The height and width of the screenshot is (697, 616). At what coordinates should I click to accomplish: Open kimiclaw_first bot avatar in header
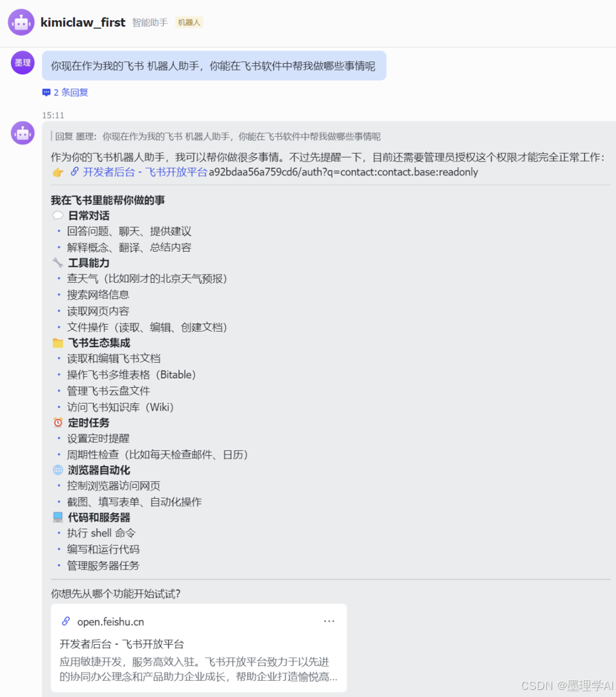pos(21,22)
